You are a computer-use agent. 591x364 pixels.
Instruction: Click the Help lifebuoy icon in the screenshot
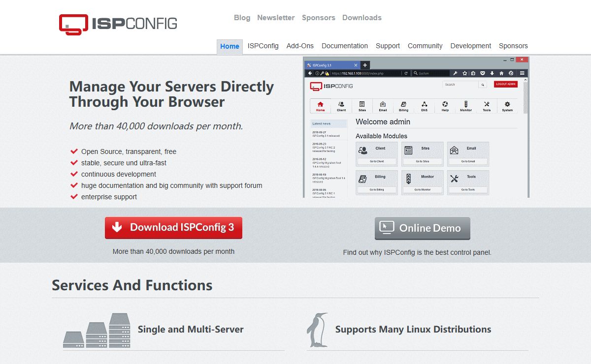[445, 104]
